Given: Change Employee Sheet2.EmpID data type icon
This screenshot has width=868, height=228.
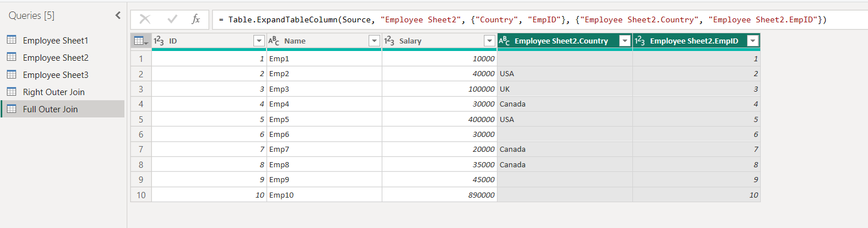Looking at the screenshot, I should point(640,41).
